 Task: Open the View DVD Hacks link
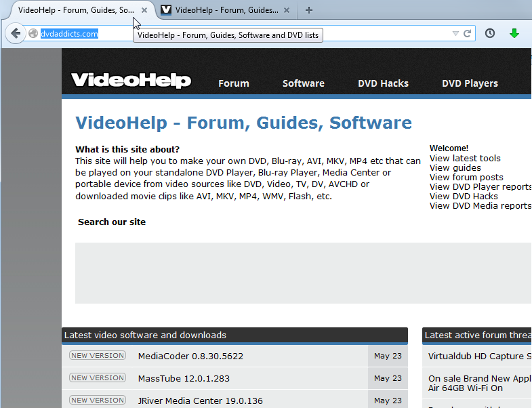pos(464,196)
